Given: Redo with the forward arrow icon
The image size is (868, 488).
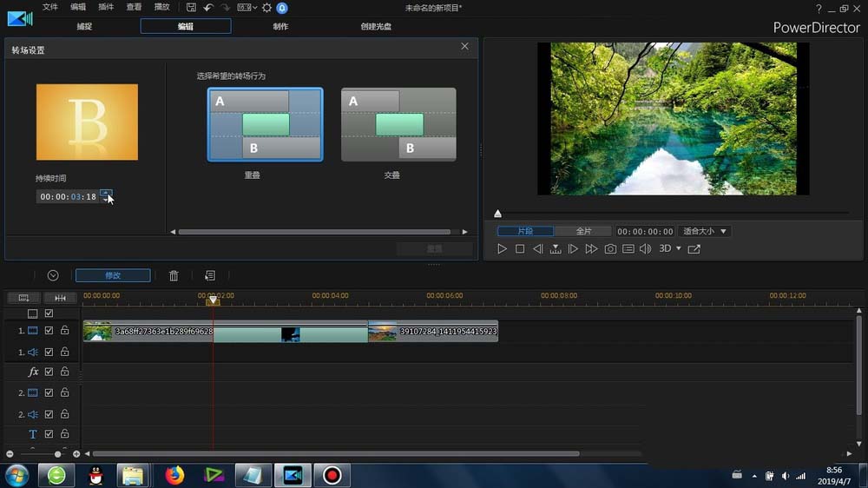Looking at the screenshot, I should (226, 8).
